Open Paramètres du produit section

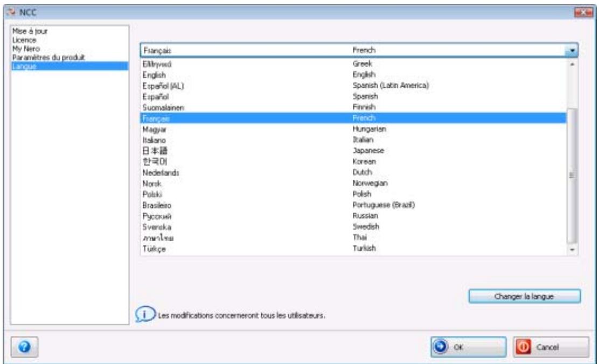[x=48, y=57]
